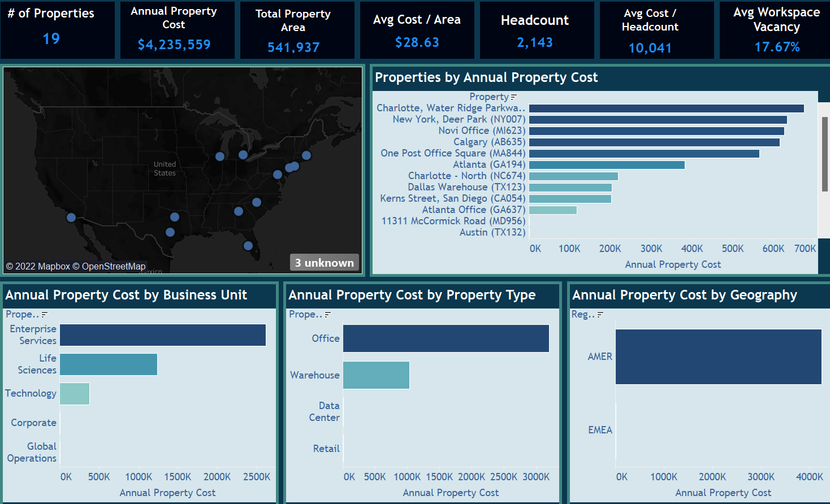This screenshot has width=830, height=504.
Task: Select the AMER geography bar
Action: [718, 357]
